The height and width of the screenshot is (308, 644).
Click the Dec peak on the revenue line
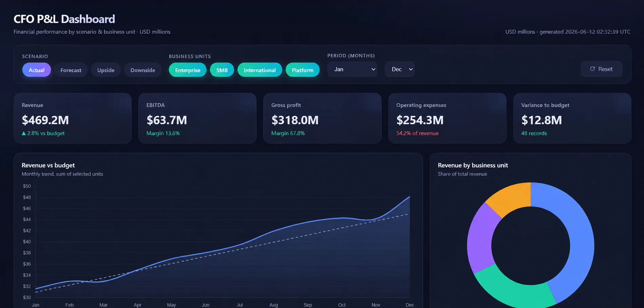pyautogui.click(x=410, y=196)
